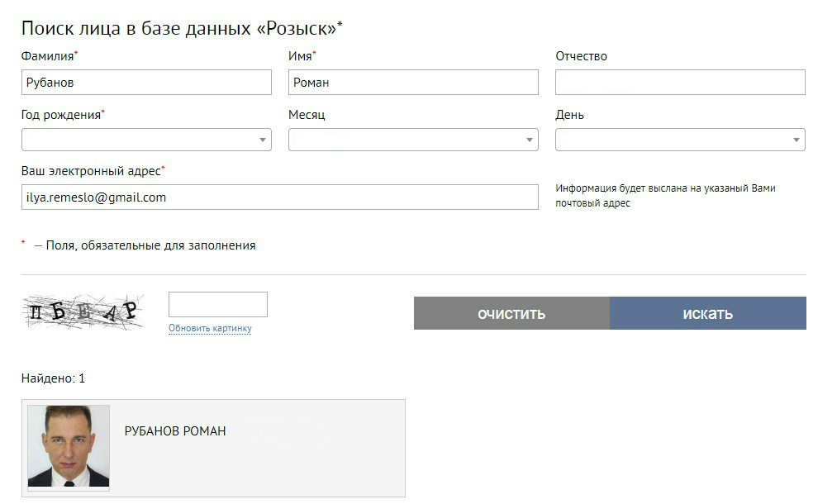Screen dimensions: 837x504
Task: Click the email field with ilya.remeslo@gmail.com
Action: 280,197
